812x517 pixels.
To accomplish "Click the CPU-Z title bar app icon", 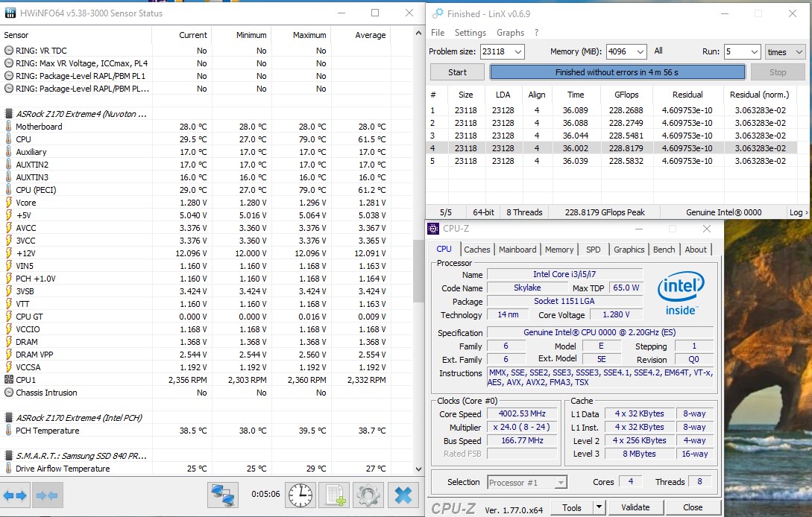I will click(x=433, y=228).
